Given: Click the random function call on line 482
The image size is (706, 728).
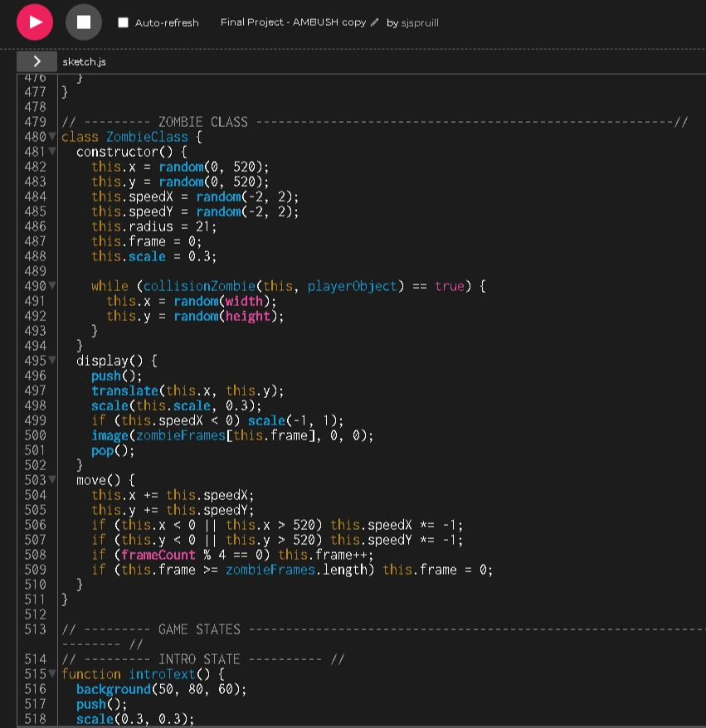Looking at the screenshot, I should coord(182,167).
